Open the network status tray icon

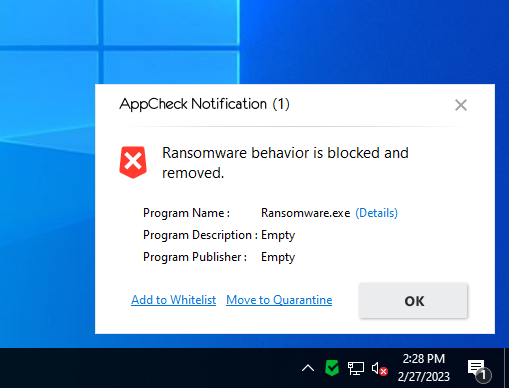[x=356, y=368]
